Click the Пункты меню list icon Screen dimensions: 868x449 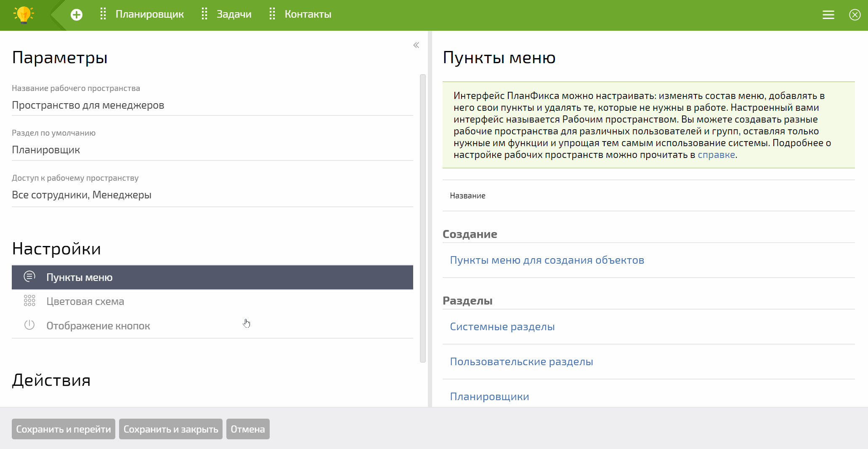pyautogui.click(x=29, y=276)
